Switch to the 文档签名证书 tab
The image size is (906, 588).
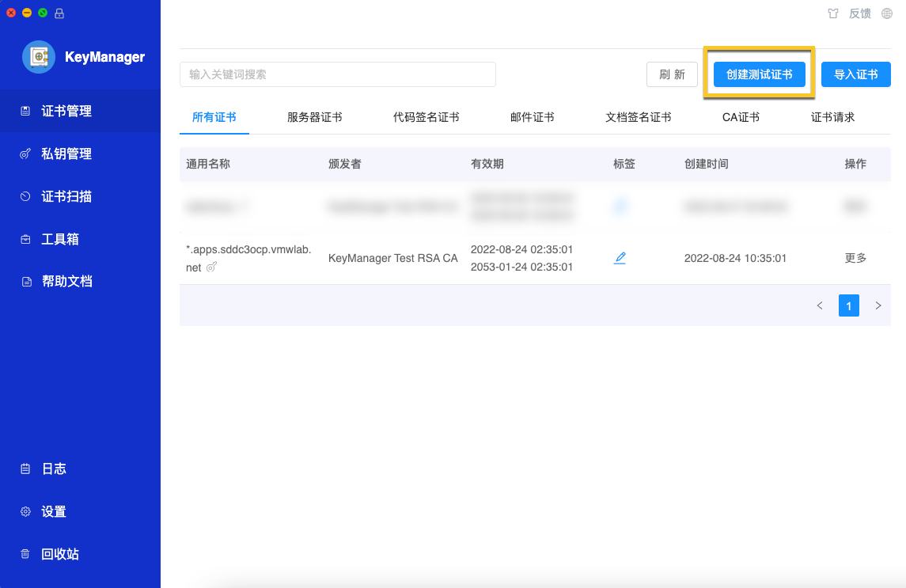pos(639,117)
